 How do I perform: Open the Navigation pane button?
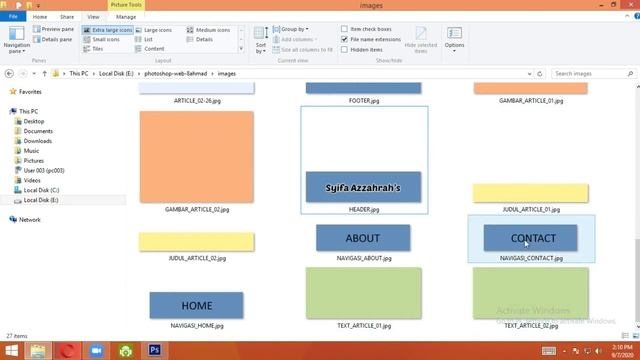pyautogui.click(x=17, y=40)
